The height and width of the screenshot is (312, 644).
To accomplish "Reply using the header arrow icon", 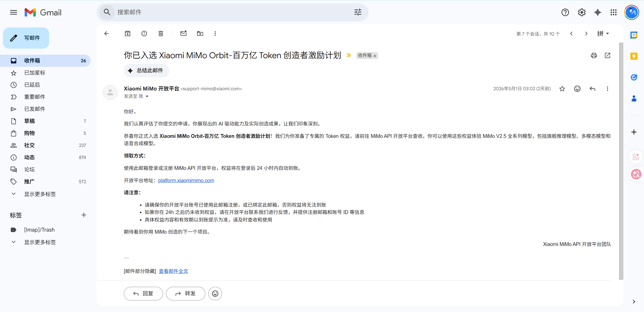I will pos(592,89).
